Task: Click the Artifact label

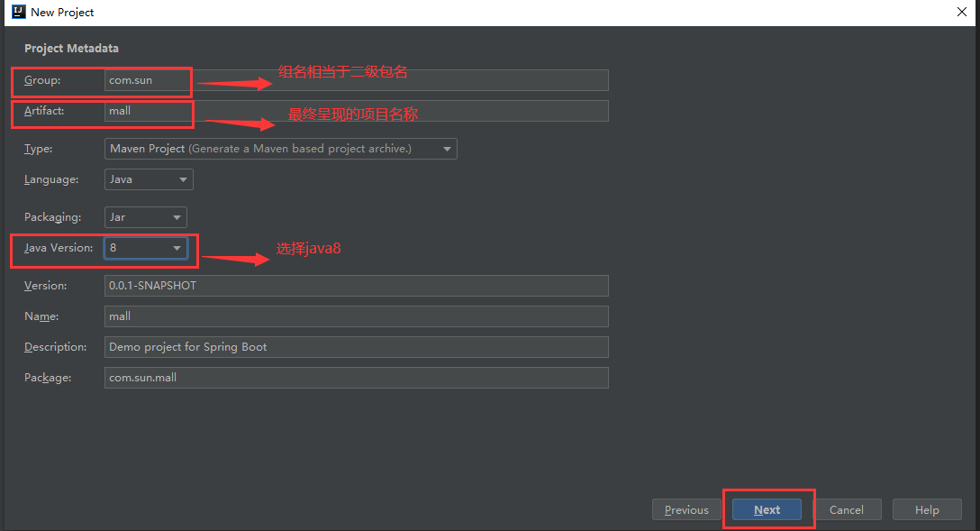Action: pyautogui.click(x=44, y=111)
